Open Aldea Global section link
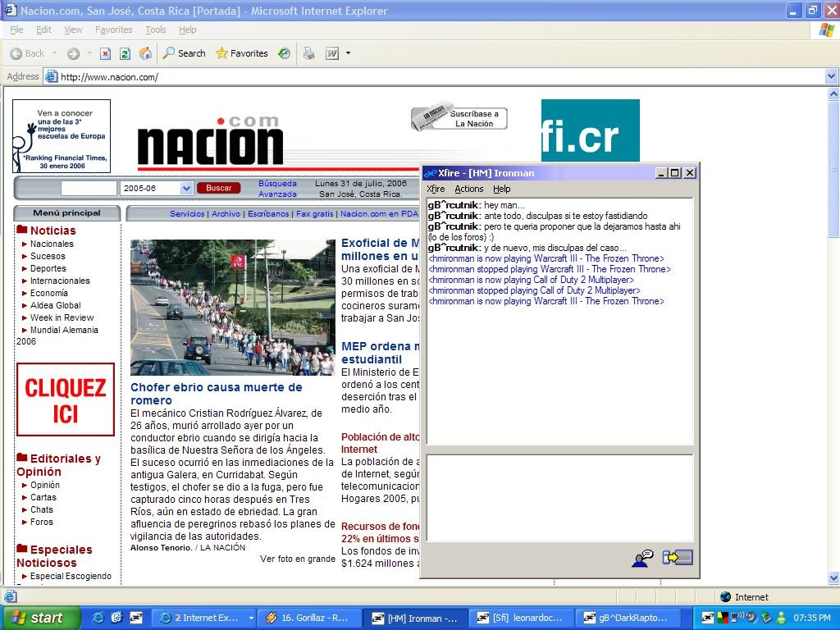Viewport: 840px width, 630px height. click(56, 305)
